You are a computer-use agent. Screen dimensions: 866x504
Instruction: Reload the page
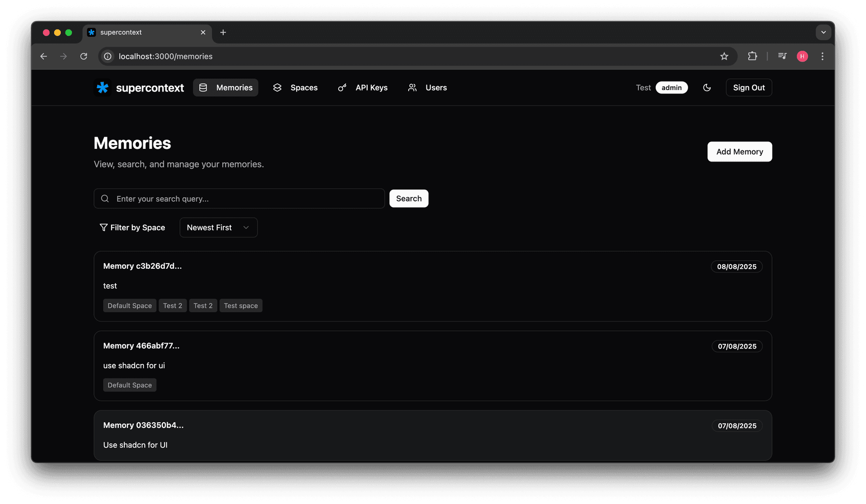[x=84, y=56]
